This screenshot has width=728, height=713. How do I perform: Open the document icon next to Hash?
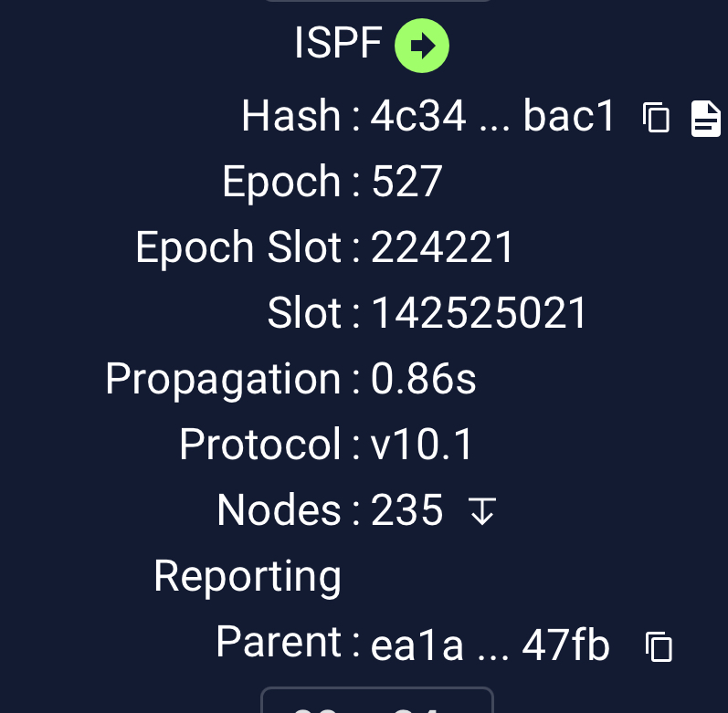[x=705, y=119]
